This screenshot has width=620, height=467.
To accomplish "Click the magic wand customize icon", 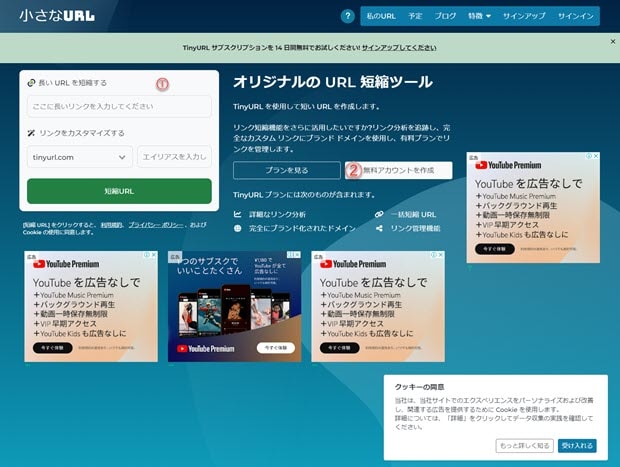I will tap(32, 132).
